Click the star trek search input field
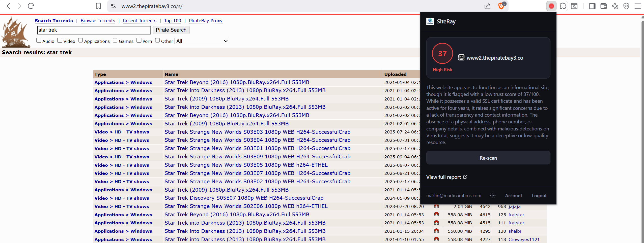 pos(94,30)
